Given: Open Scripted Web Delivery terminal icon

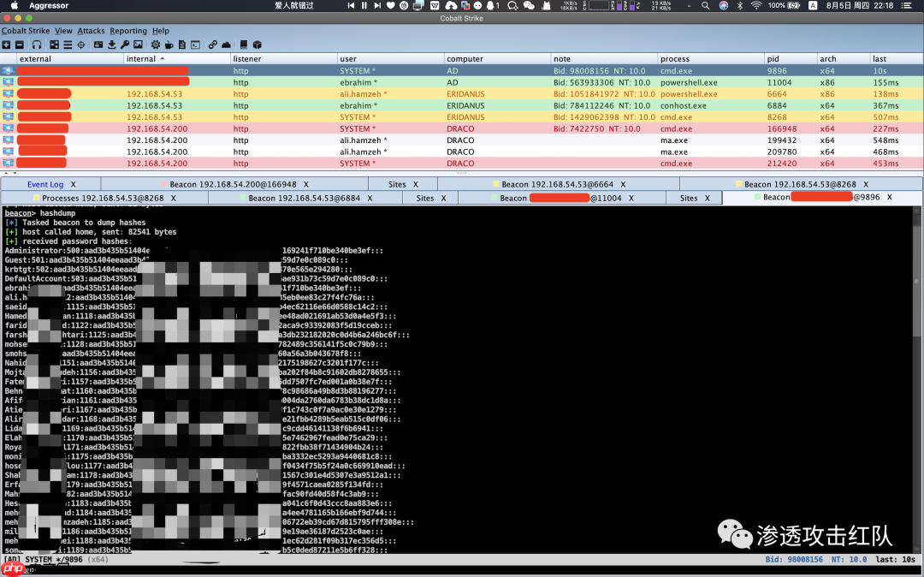Looking at the screenshot, I should 196,45.
